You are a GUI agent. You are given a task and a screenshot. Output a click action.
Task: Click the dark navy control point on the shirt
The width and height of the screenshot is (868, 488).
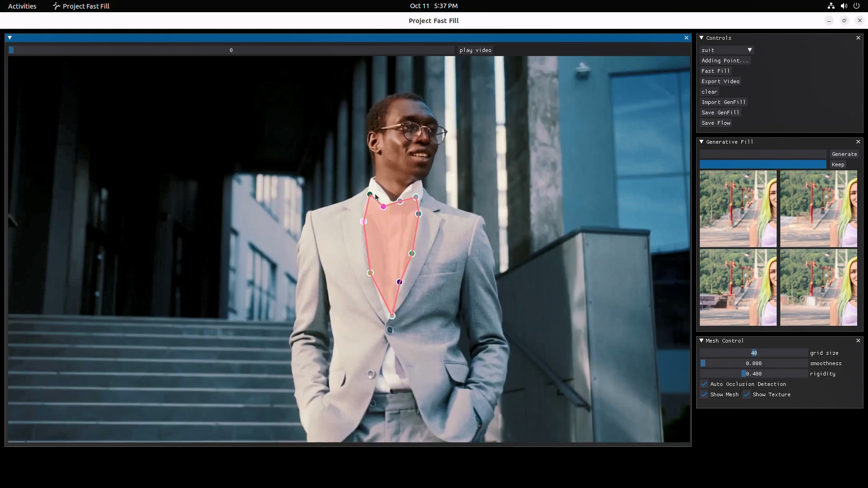coord(400,282)
